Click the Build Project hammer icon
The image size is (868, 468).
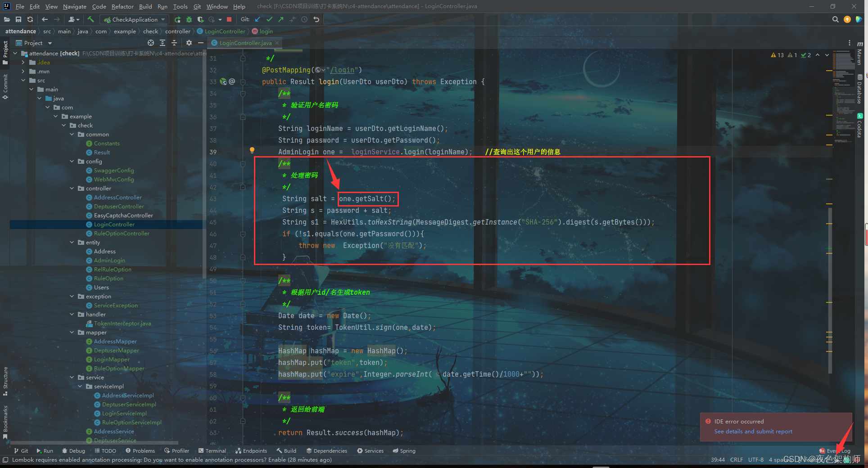[x=90, y=19]
